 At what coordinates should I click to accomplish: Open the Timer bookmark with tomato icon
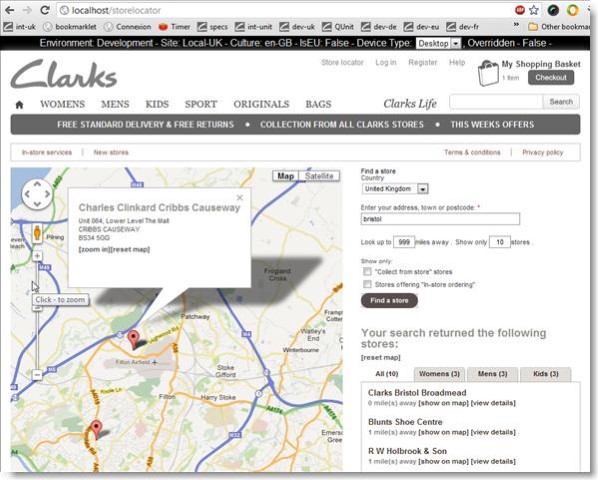174,27
